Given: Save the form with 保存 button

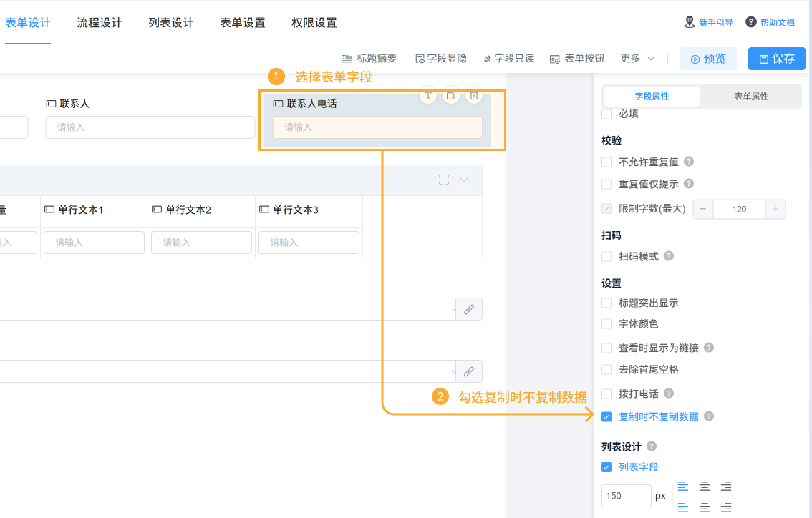Looking at the screenshot, I should click(777, 59).
